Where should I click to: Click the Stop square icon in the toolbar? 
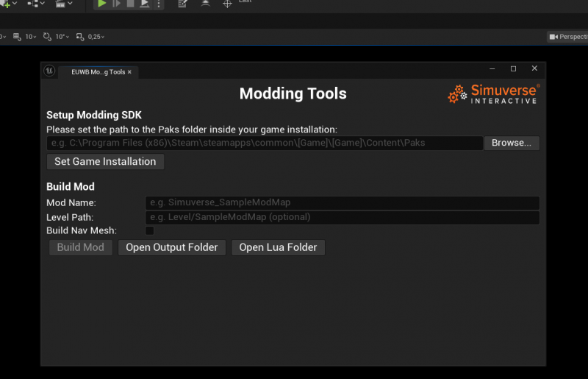point(130,4)
